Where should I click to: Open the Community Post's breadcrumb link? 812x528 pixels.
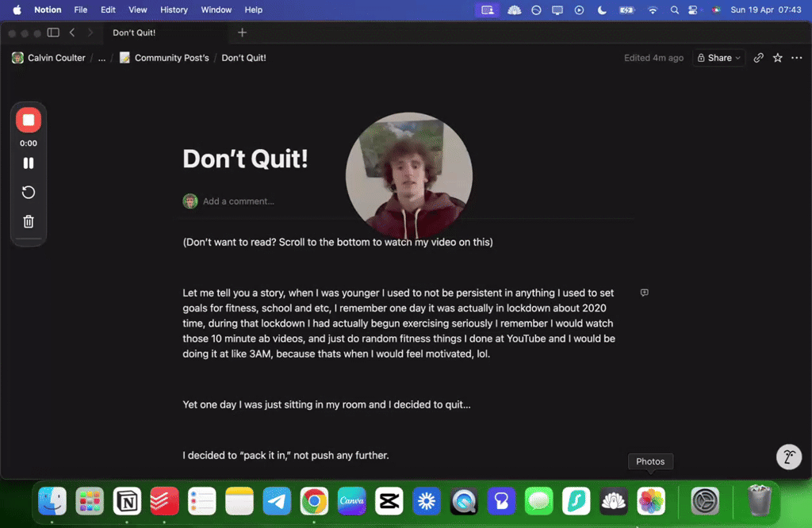point(170,58)
